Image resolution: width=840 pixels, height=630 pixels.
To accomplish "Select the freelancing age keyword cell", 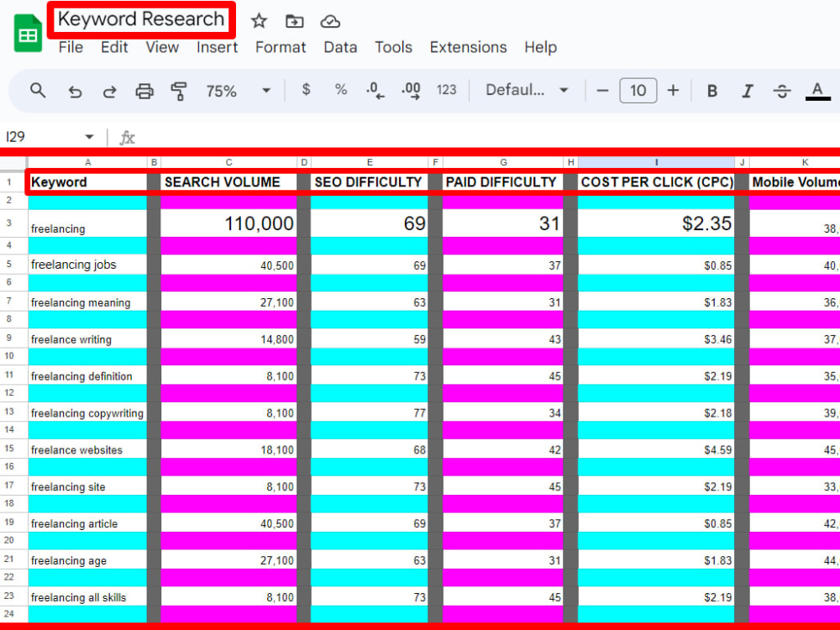I will pyautogui.click(x=88, y=559).
